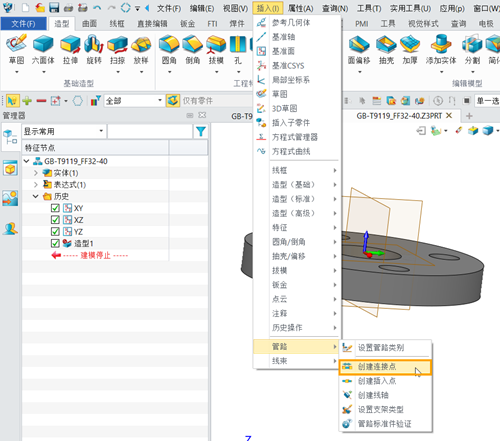Click the undo arrow icon
Screen dimensions: 500x441
click(x=97, y=8)
